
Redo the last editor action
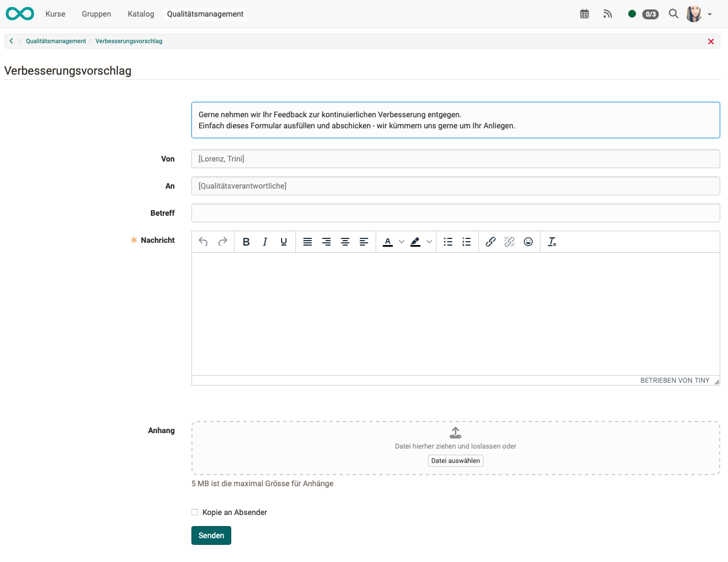222,242
